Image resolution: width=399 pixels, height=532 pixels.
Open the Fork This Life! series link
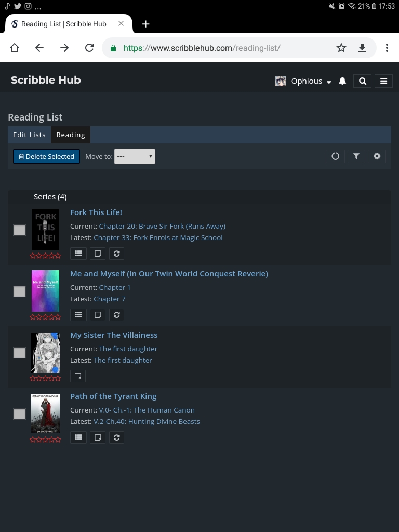coord(96,212)
